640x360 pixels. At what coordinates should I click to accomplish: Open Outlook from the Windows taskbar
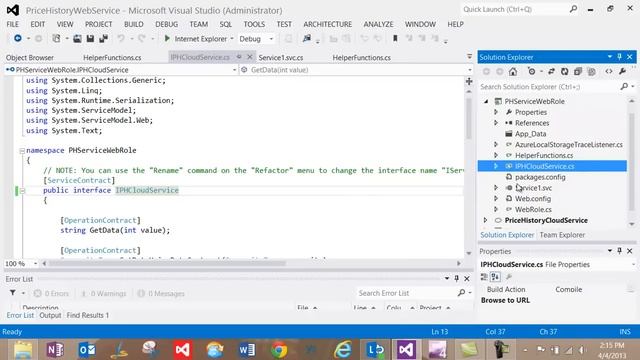click(87, 350)
